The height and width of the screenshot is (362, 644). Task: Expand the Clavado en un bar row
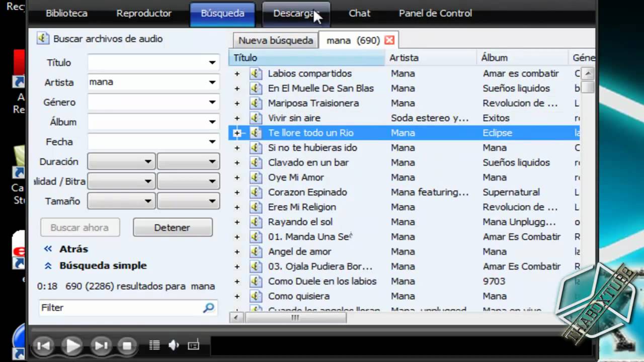[x=237, y=163]
